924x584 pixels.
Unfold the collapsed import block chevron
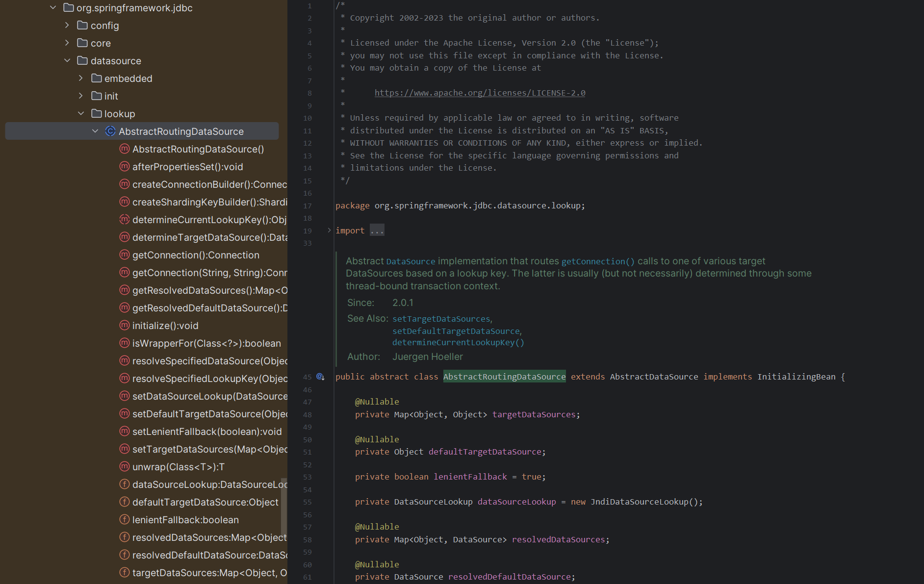[x=329, y=230]
